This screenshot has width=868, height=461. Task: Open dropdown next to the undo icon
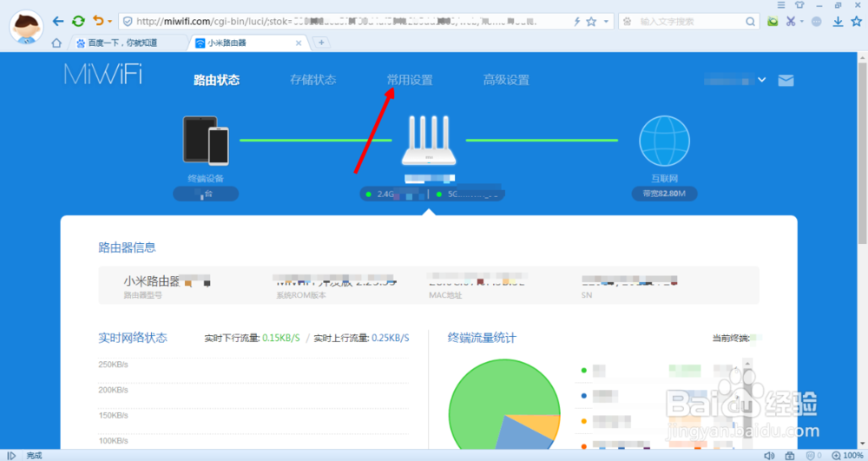(x=109, y=22)
